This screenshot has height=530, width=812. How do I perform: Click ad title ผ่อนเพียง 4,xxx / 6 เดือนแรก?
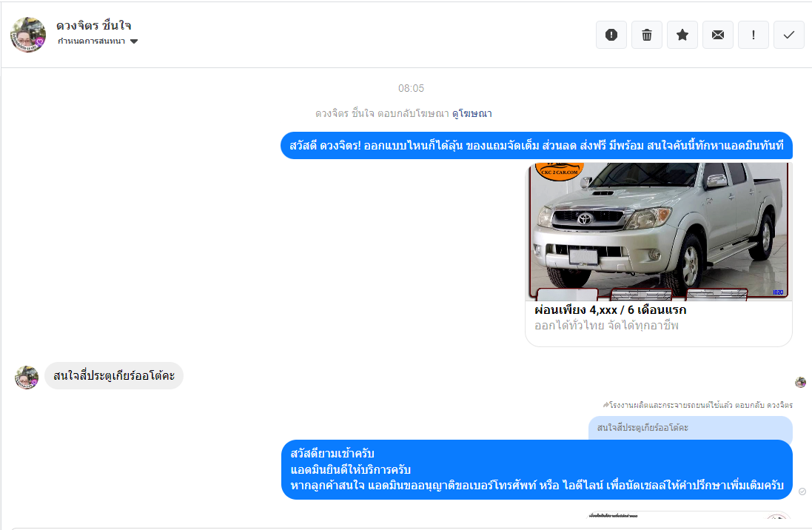pyautogui.click(x=611, y=310)
